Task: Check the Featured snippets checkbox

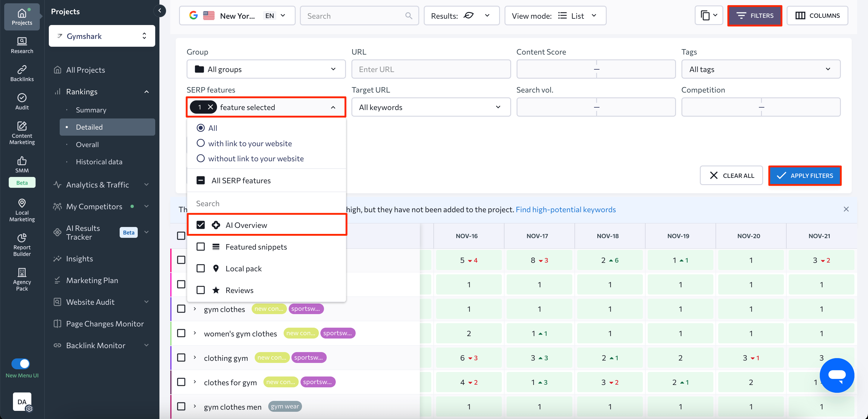Action: pos(201,247)
